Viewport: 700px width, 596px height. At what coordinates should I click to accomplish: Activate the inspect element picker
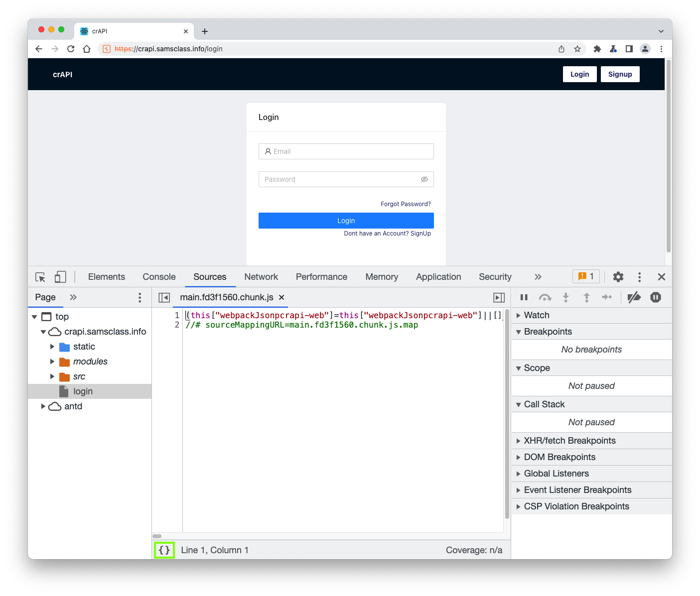tap(40, 277)
